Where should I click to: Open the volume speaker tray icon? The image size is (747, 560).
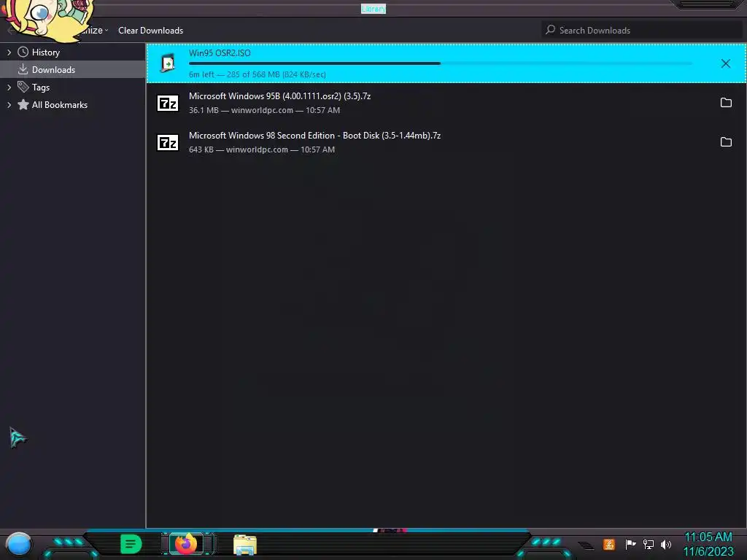pyautogui.click(x=666, y=544)
